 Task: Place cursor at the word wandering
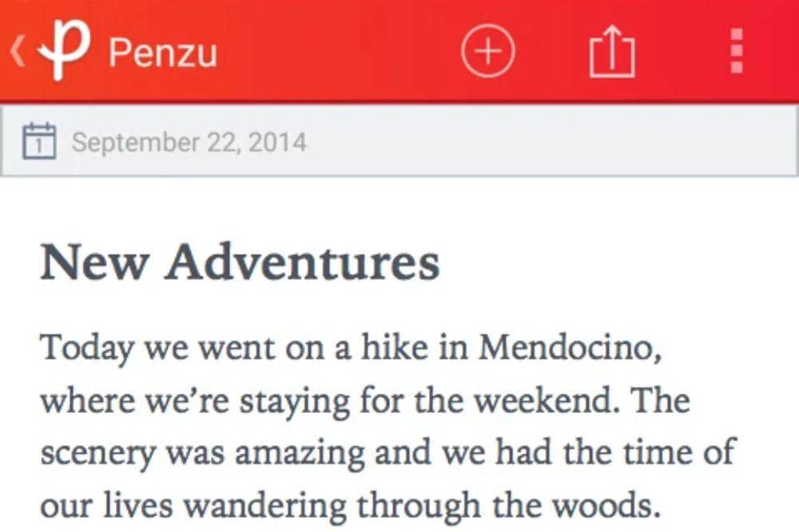point(265,507)
